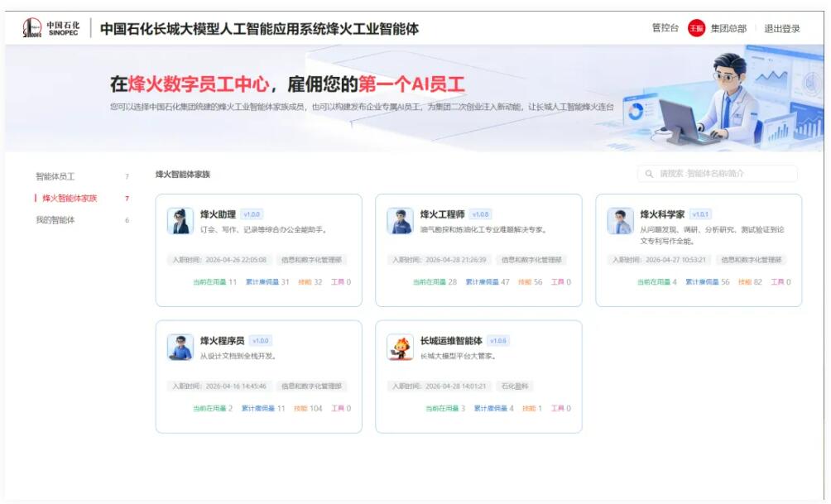Click 退出登录 to log out
The image size is (831, 504).
pyautogui.click(x=781, y=29)
